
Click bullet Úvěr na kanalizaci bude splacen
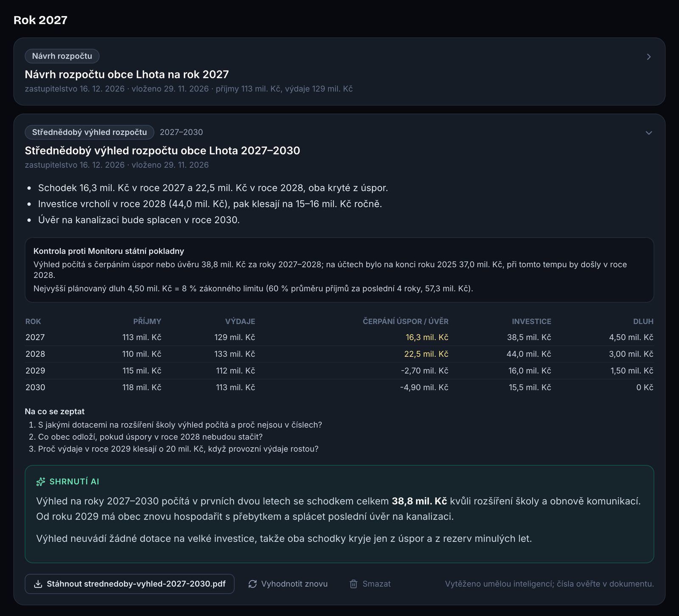(x=139, y=220)
